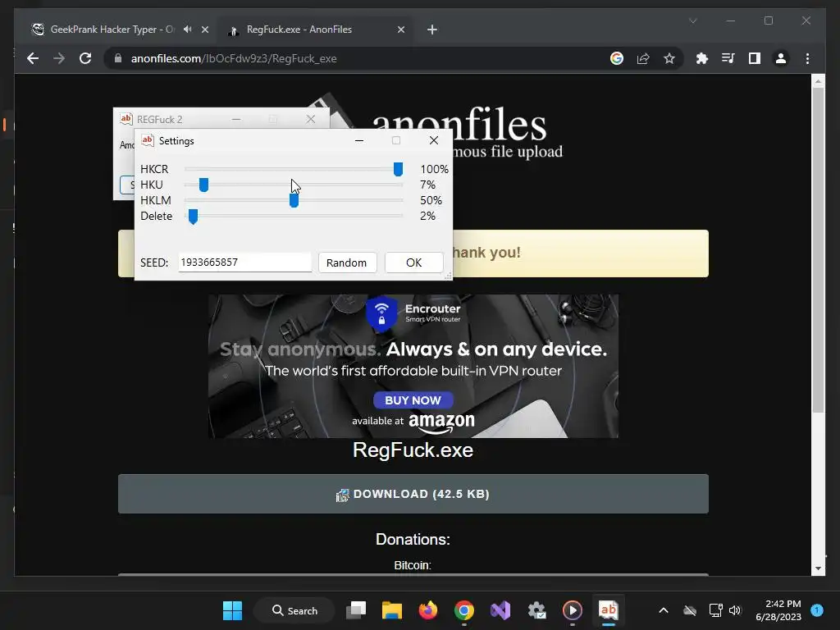
Task: Open the clock showing 2:42 PM
Action: (778, 610)
